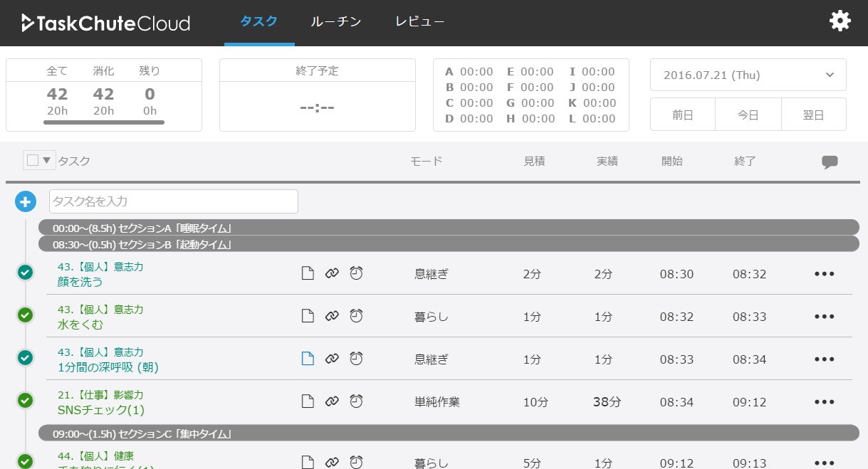The width and height of the screenshot is (868, 469).
Task: Click the blue plus add-task icon
Action: [25, 201]
